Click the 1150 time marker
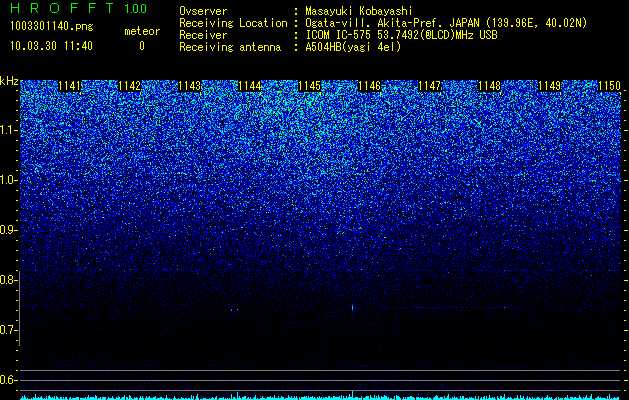 point(609,86)
